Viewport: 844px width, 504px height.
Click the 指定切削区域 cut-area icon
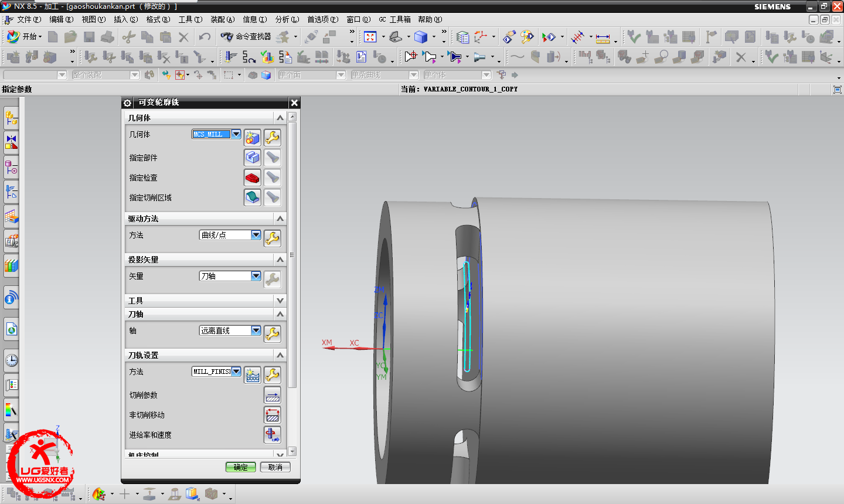253,197
